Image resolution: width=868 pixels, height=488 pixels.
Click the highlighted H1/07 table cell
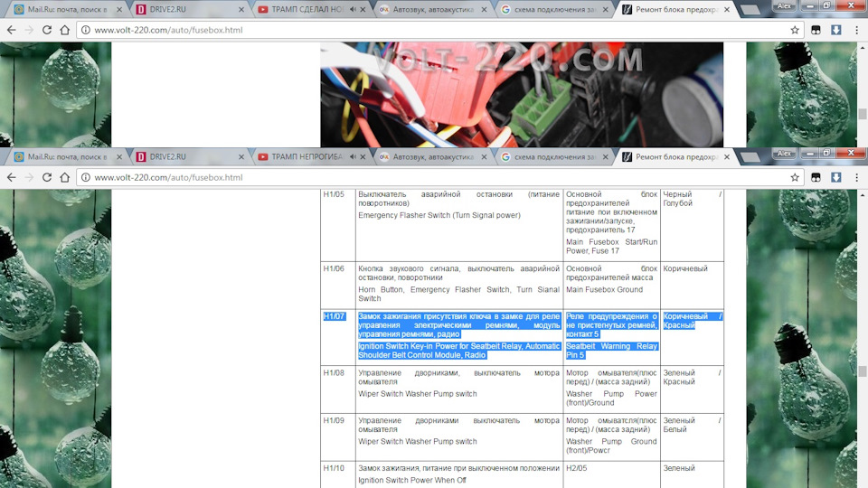pyautogui.click(x=335, y=316)
